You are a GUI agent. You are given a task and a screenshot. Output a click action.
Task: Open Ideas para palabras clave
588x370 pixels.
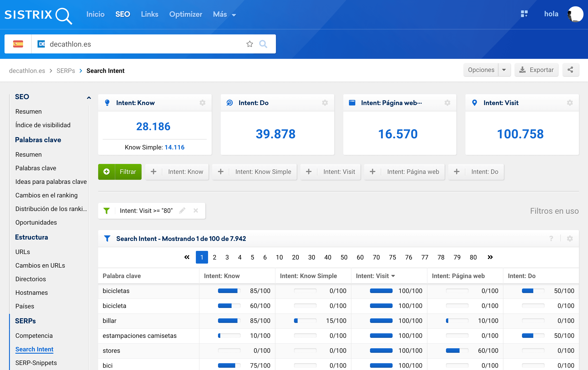[x=51, y=182]
